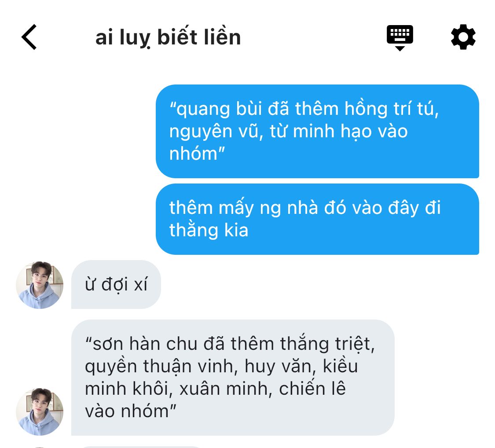The width and height of the screenshot is (495, 448).
Task: Open group title "ai luy biết liền"
Action: 168,37
